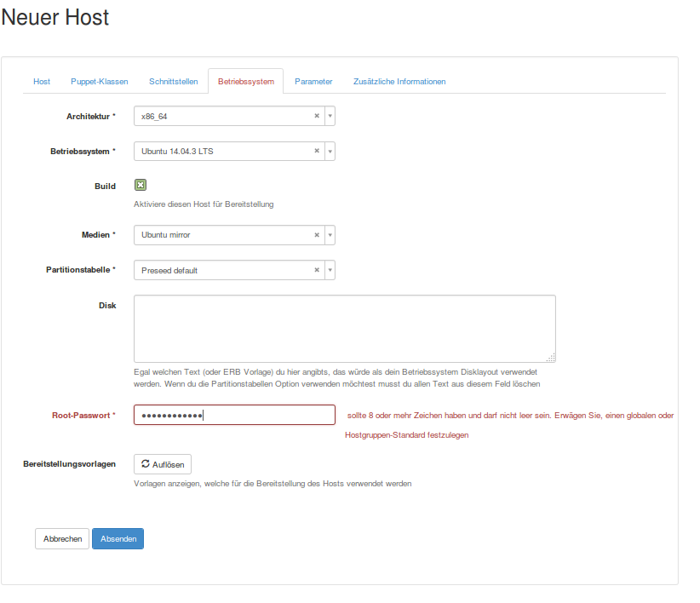700x603 pixels.
Task: Open the Zusätzliche Informationen tab
Action: [399, 82]
